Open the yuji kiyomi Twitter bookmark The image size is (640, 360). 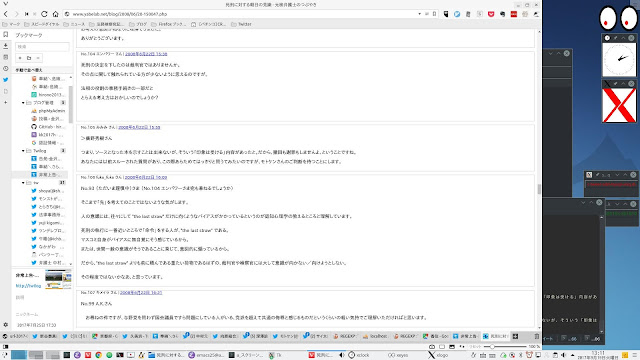click(x=48, y=223)
